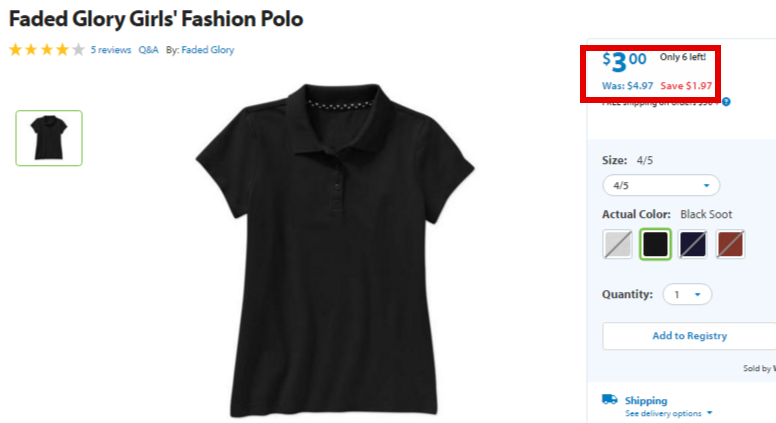Click the Add to Registry button

click(689, 336)
